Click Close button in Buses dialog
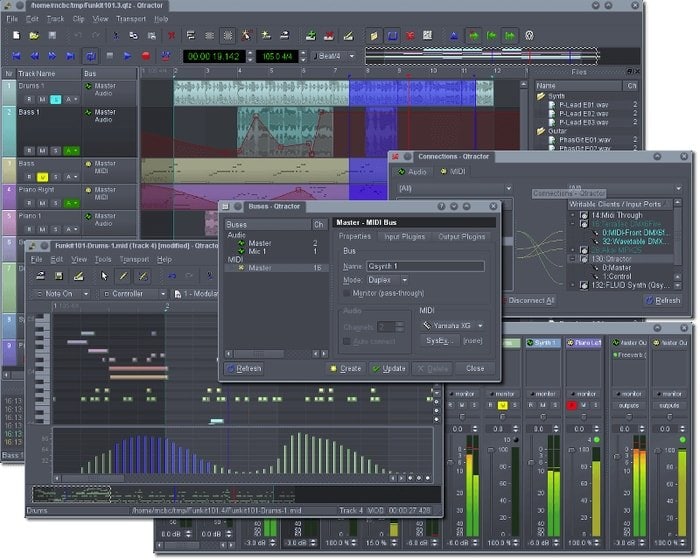 coord(475,368)
